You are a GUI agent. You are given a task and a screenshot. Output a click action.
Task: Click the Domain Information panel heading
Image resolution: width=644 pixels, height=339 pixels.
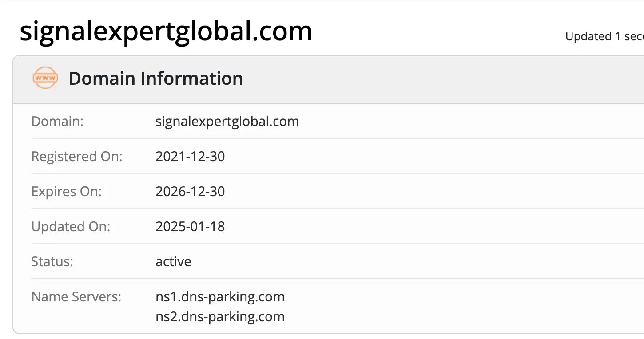pyautogui.click(x=155, y=79)
